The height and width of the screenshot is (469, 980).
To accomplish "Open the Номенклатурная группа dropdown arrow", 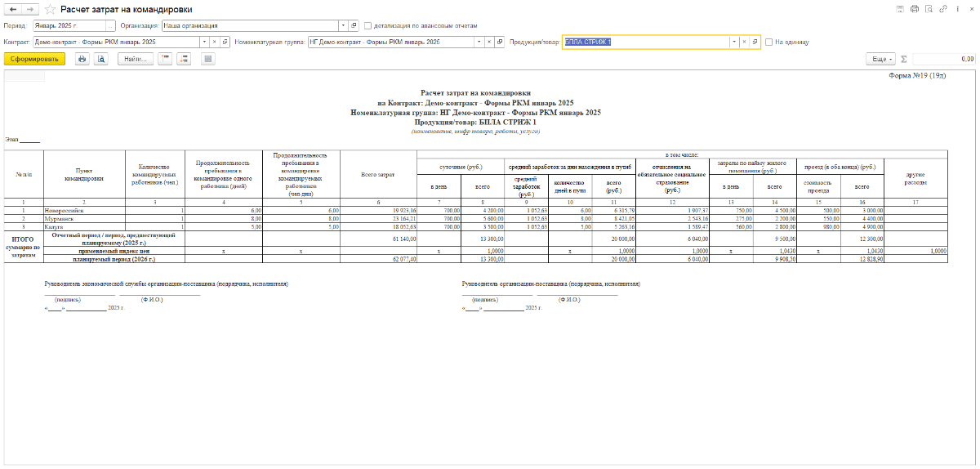I will tap(478, 42).
